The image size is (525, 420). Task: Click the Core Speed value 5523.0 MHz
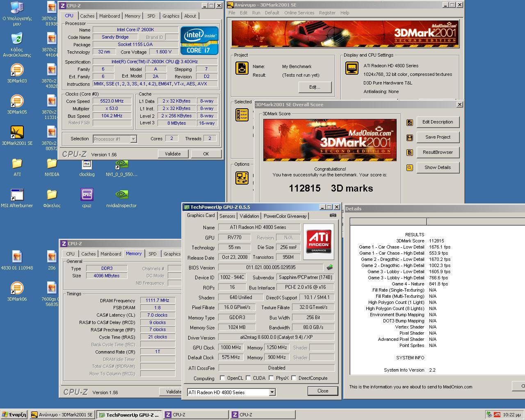coord(112,101)
